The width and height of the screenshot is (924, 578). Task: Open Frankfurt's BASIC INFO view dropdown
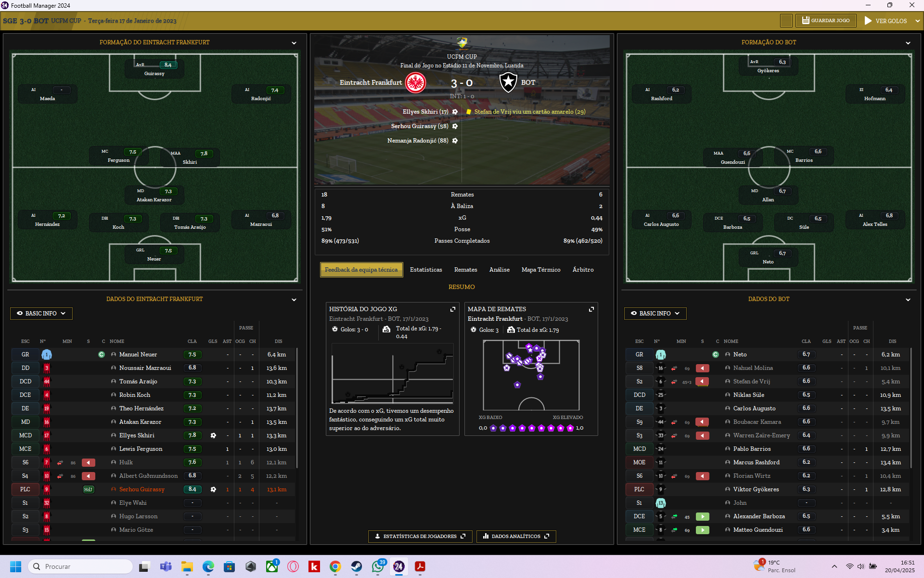[x=41, y=314]
